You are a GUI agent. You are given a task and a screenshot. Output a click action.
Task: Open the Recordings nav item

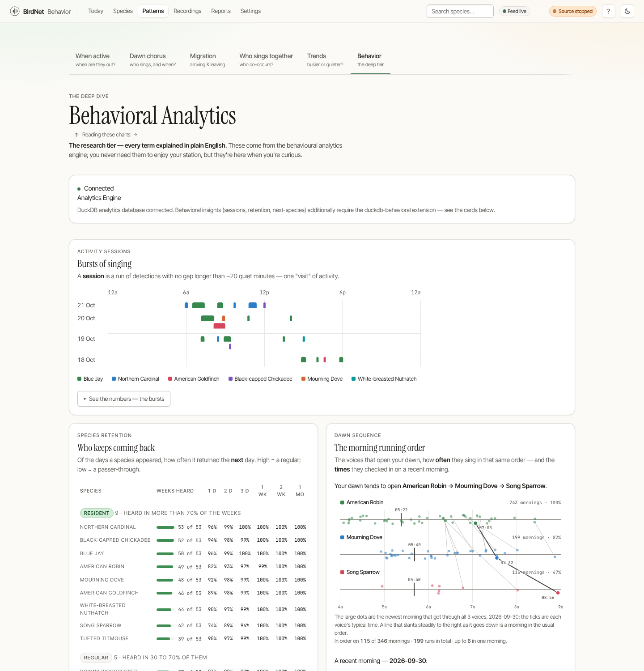[x=187, y=11]
